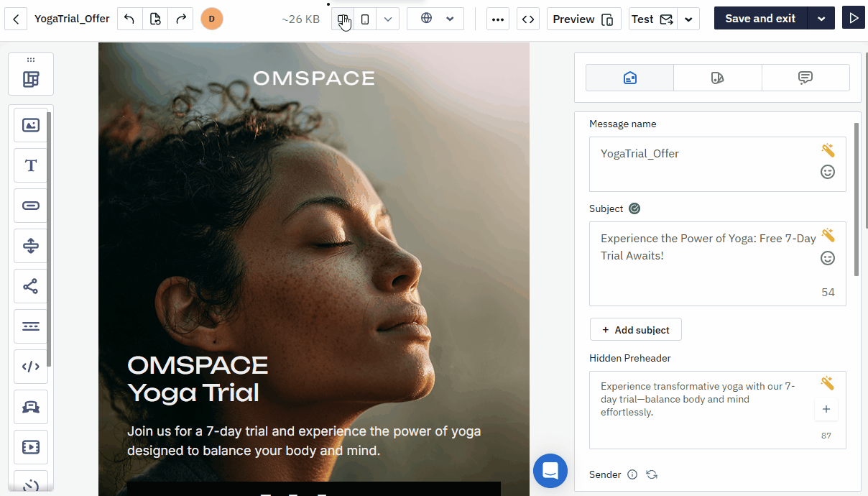The height and width of the screenshot is (496, 868).
Task: Open the comments panel tab
Action: (805, 78)
